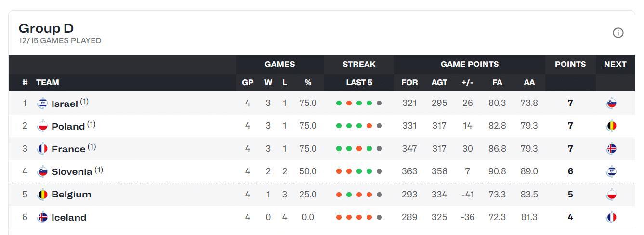Click the +/- column header
This screenshot has height=235, width=644.
click(x=467, y=82)
